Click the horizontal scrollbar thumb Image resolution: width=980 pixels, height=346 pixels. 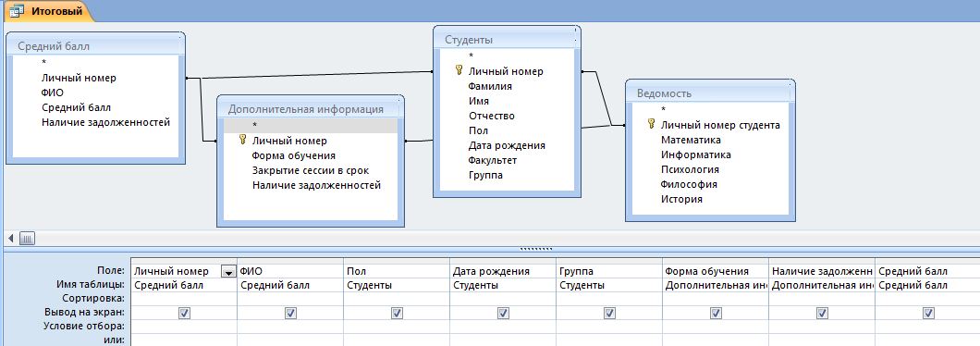pyautogui.click(x=28, y=238)
